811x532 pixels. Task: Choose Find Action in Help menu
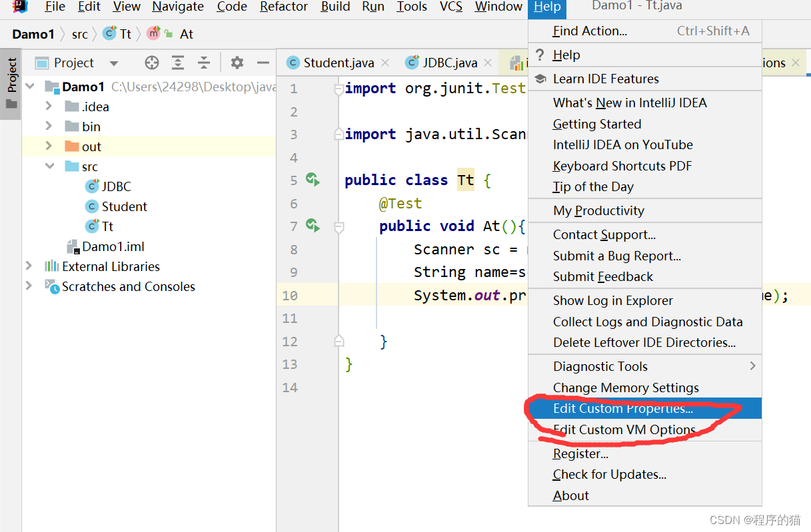645,31
